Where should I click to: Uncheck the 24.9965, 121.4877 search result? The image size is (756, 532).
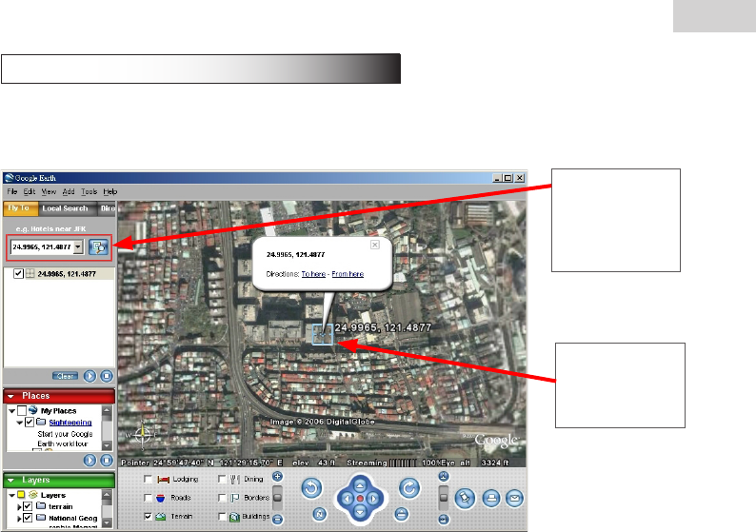point(18,274)
